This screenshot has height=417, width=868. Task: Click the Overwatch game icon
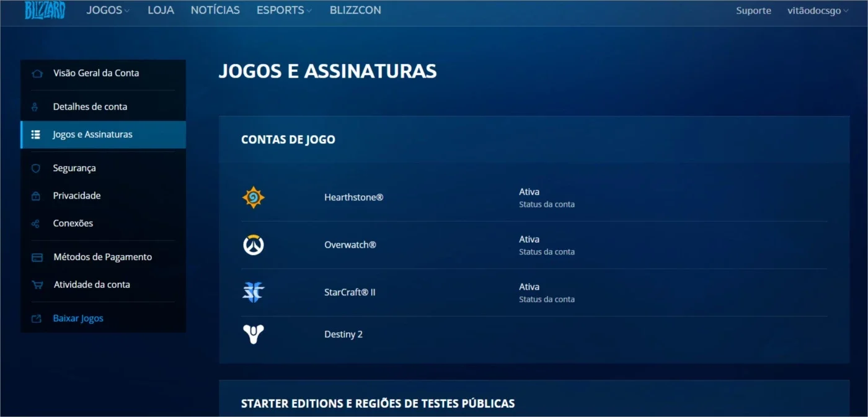(x=253, y=244)
